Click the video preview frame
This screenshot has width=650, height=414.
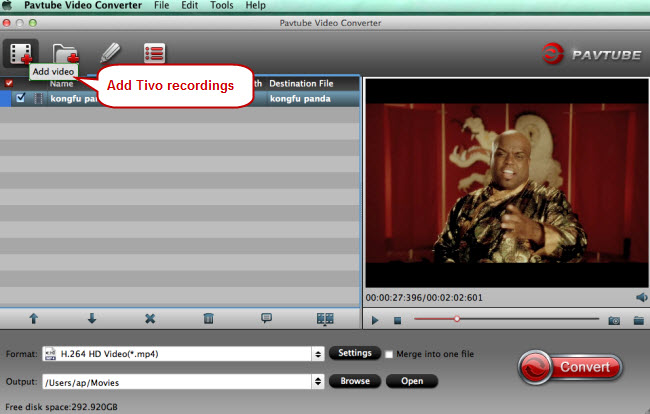(x=507, y=182)
